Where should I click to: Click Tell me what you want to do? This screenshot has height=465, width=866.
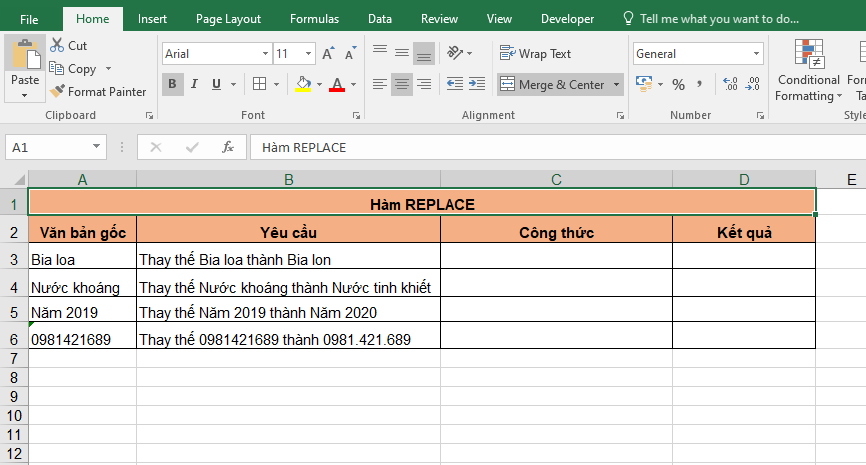pos(710,19)
